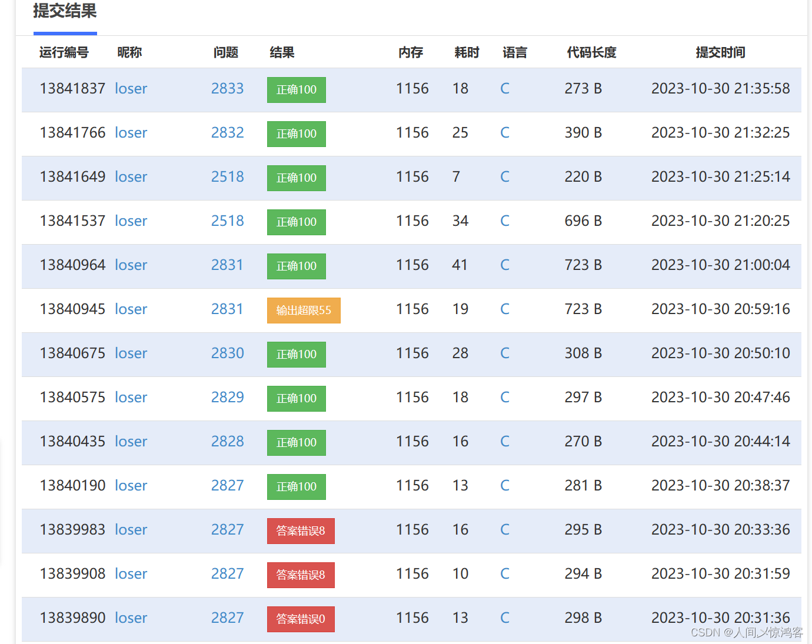The height and width of the screenshot is (644, 812).
Task: Select run number 13839983
Action: 72,530
